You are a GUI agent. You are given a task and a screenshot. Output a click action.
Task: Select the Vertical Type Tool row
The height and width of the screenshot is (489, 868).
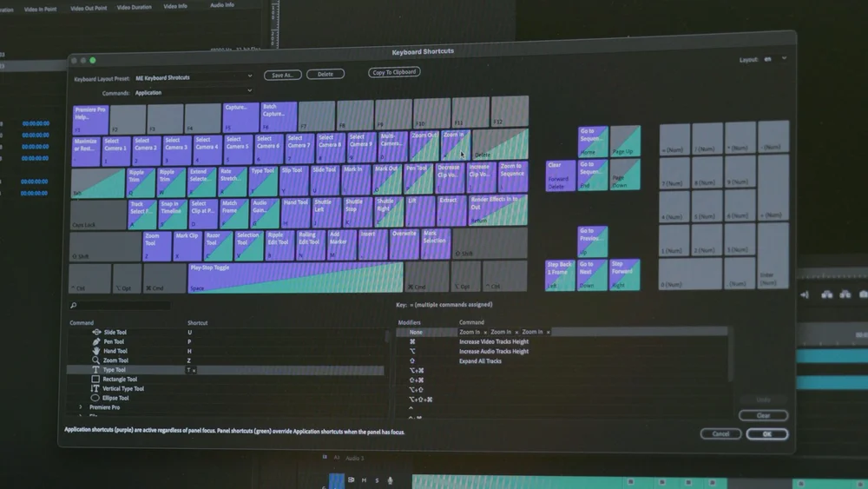pyautogui.click(x=226, y=389)
